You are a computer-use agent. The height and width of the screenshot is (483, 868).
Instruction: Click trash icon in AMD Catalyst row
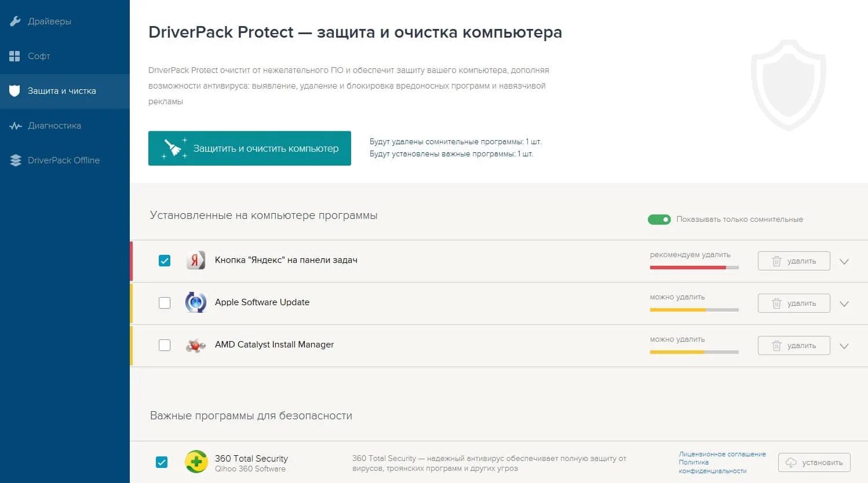[777, 346]
